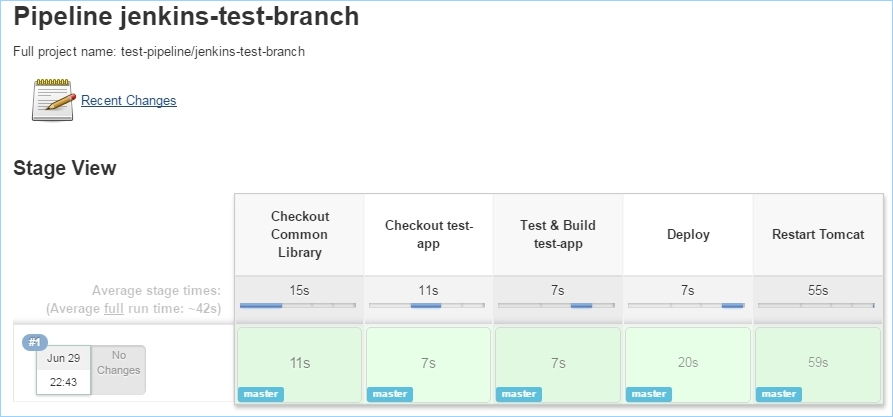The image size is (893, 417).
Task: Click the master badge in Checkout test-app cell
Action: [x=390, y=394]
